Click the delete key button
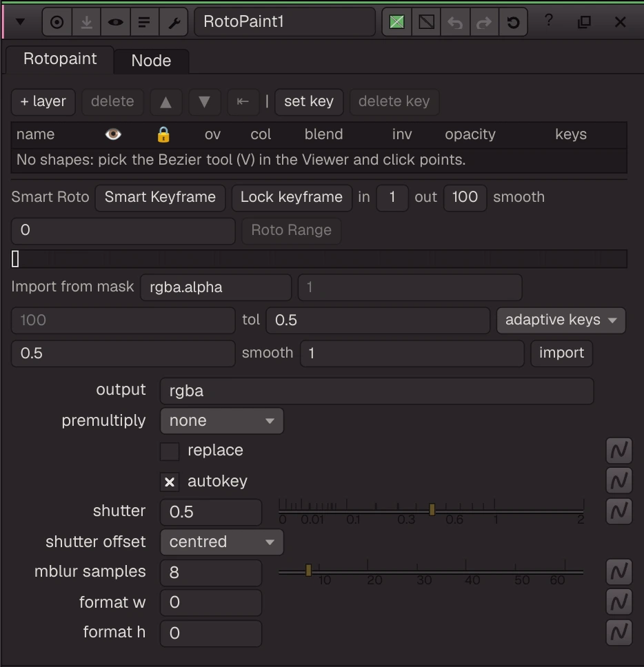644x667 pixels. [394, 102]
